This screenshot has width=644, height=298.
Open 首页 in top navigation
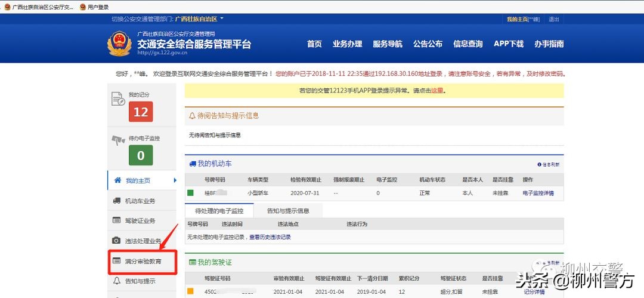(315, 44)
